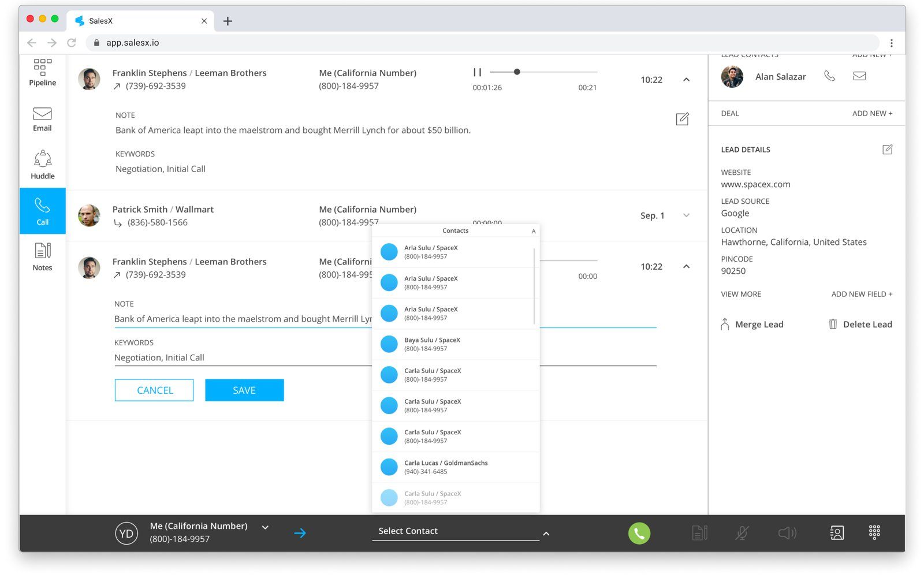Edit the first call note
924x585 pixels.
tap(682, 119)
